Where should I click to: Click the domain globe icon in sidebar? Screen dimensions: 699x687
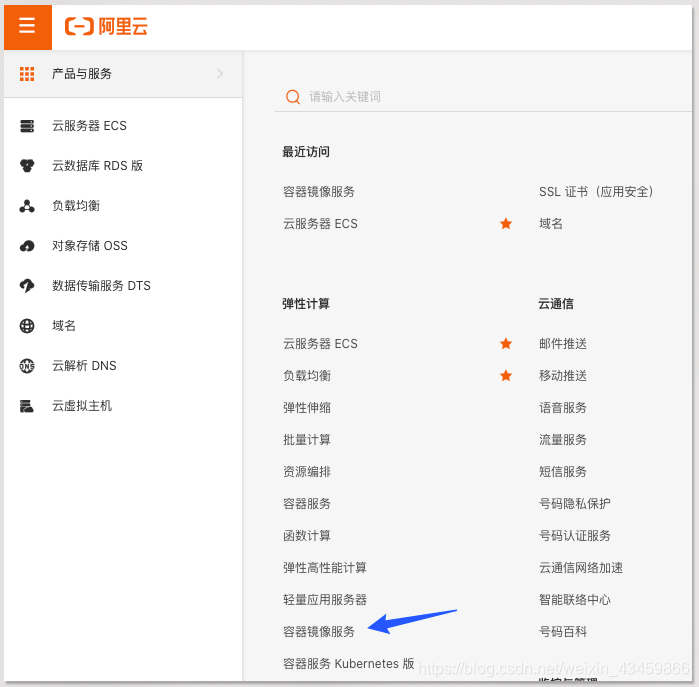(27, 326)
